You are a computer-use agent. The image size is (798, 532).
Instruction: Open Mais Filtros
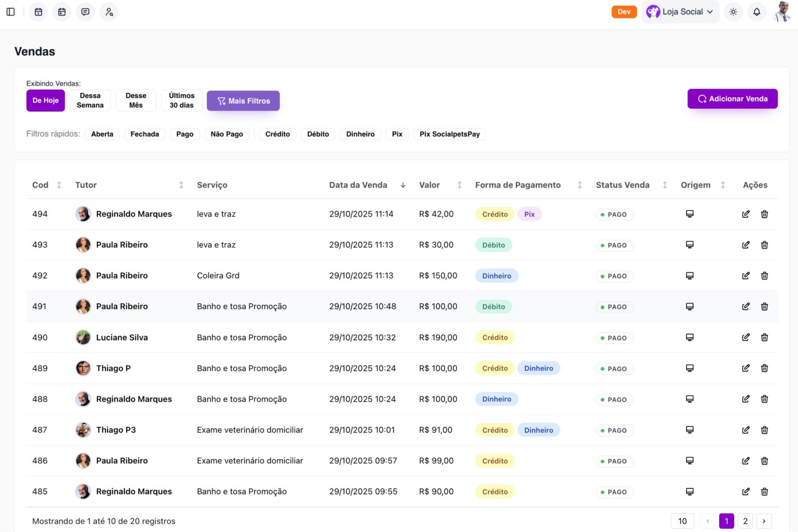(x=243, y=101)
